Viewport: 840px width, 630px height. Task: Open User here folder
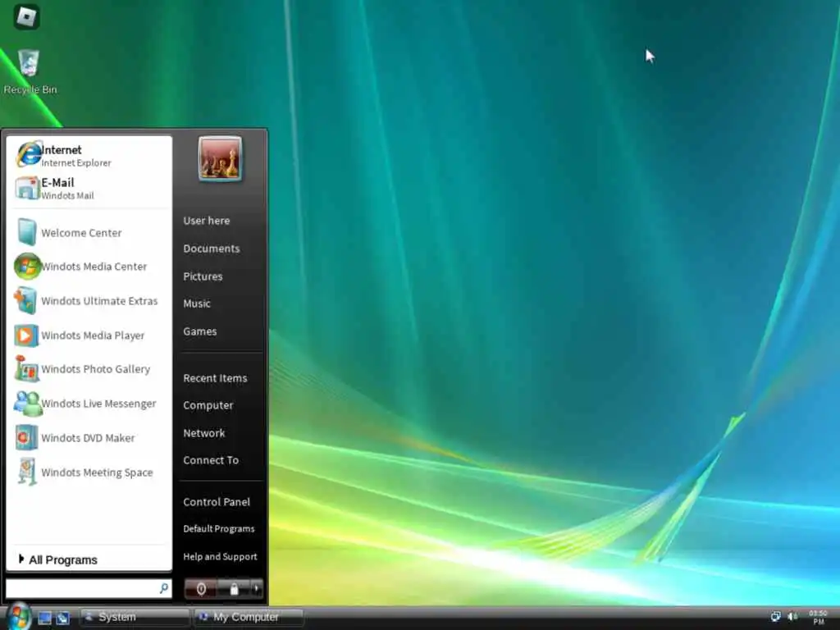pyautogui.click(x=206, y=221)
